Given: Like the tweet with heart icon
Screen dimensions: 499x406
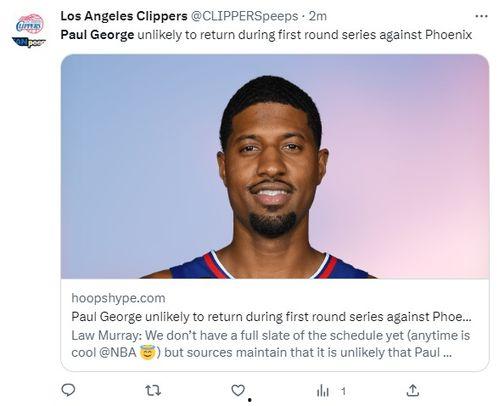Looking at the screenshot, I should point(238,390).
